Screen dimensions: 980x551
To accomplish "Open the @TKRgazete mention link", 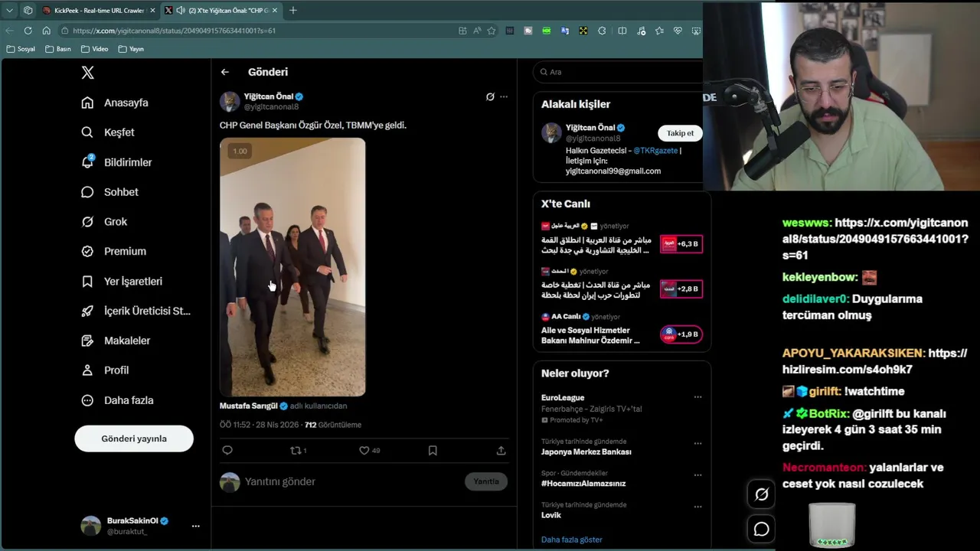I will [x=655, y=151].
